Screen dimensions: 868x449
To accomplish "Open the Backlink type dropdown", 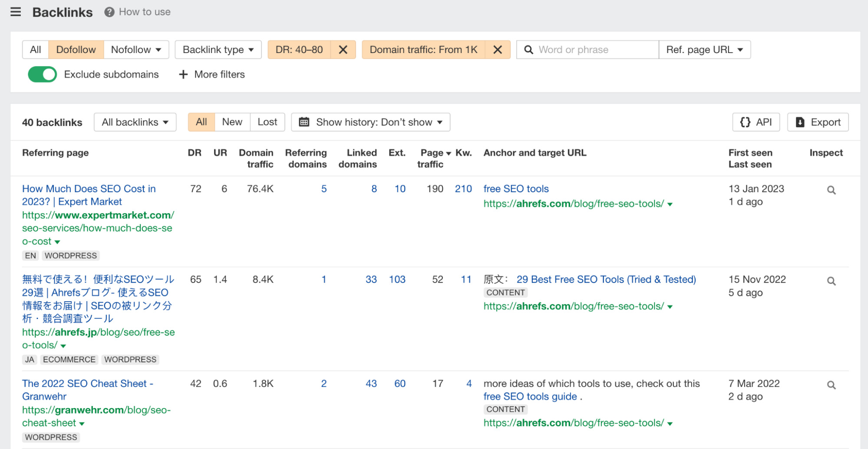I will (218, 50).
